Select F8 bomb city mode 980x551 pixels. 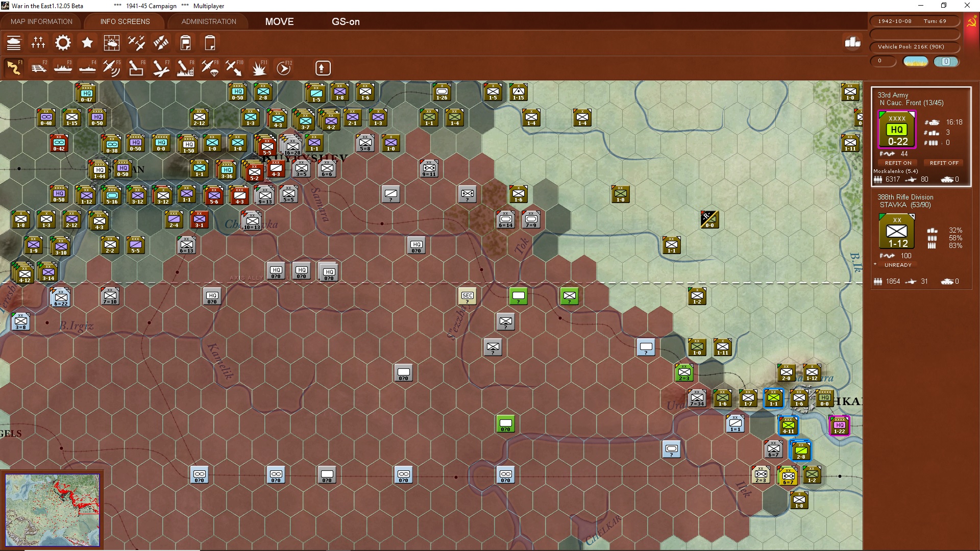coord(185,68)
